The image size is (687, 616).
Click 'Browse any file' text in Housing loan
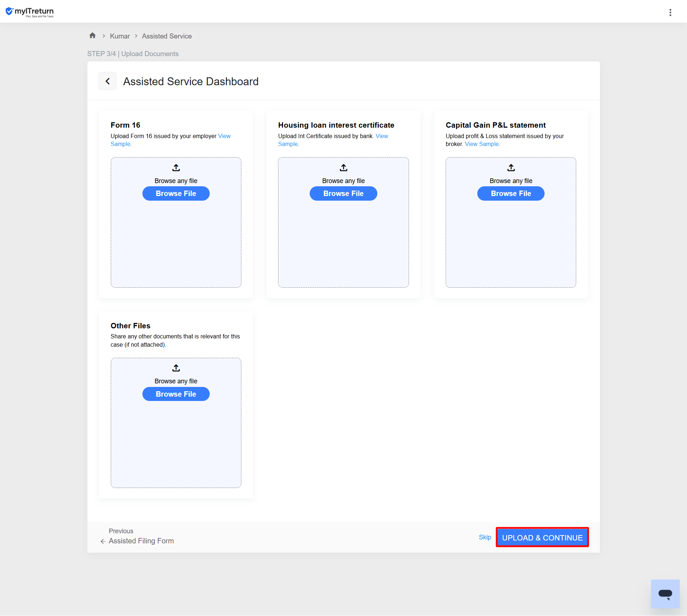343,181
